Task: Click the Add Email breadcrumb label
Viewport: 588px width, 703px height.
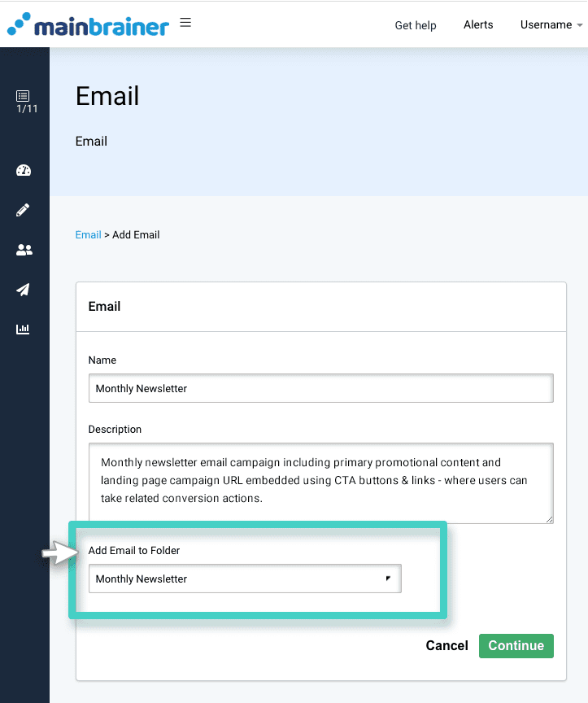Action: pos(136,234)
